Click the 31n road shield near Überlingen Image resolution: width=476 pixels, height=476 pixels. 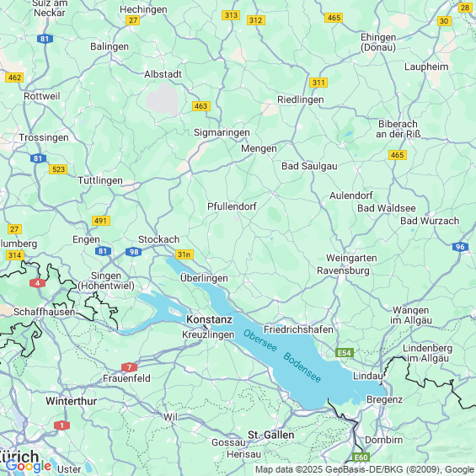coord(185,254)
